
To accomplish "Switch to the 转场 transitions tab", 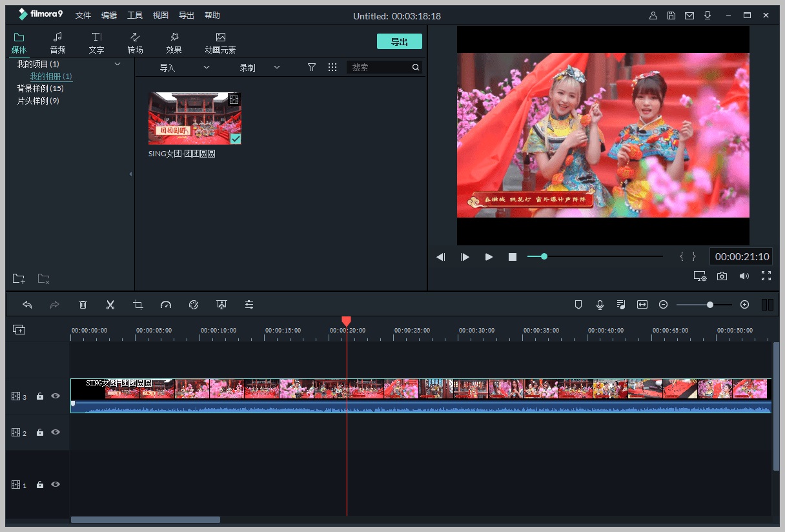I will 135,43.
